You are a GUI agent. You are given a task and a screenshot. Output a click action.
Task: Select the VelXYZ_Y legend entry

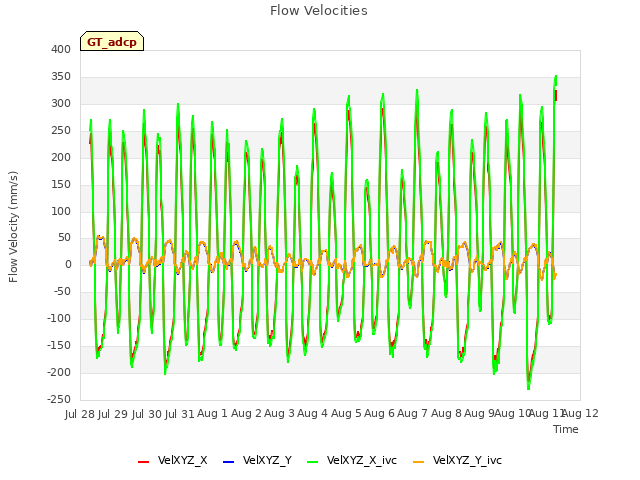click(x=258, y=460)
